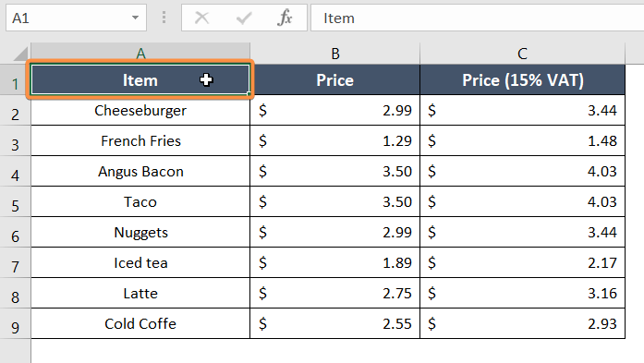Click the Cancel (X) formula bar icon

point(201,18)
